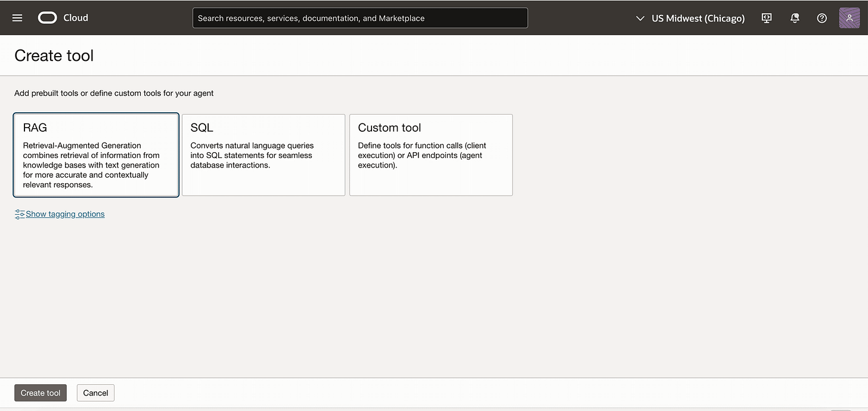
Task: Click the 'Converts natural language queries' description
Action: point(252,155)
